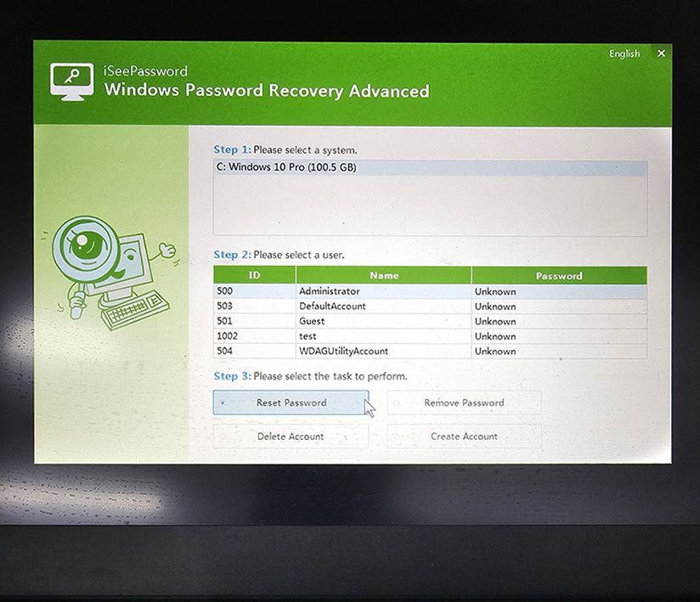The width and height of the screenshot is (700, 602).
Task: Close the password recovery window
Action: [661, 53]
